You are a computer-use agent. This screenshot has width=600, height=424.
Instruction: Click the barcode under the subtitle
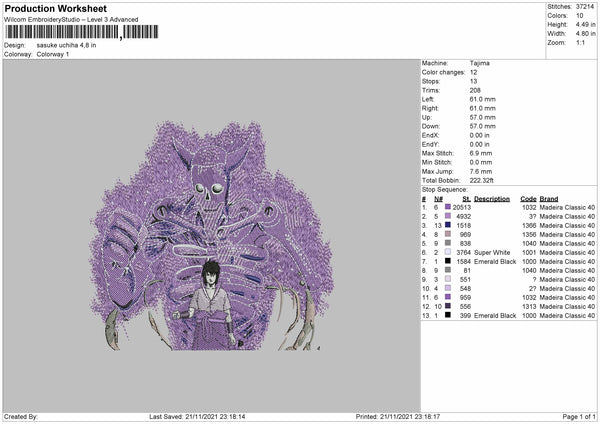tap(82, 32)
